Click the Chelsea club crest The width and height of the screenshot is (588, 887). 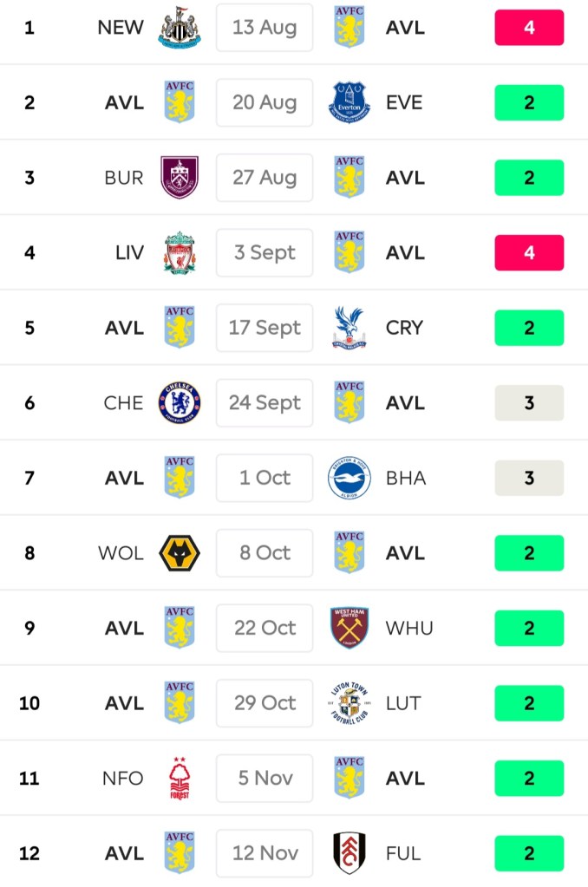(x=180, y=402)
